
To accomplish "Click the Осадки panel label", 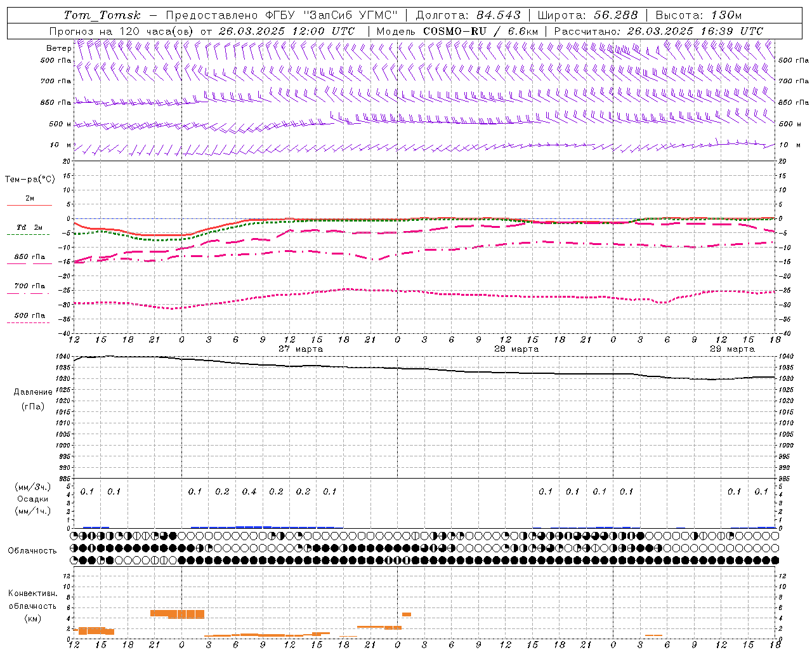I will (x=33, y=499).
